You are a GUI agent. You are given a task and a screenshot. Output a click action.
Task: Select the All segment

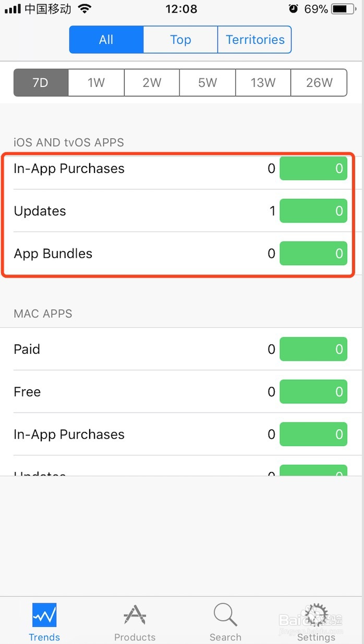pos(106,40)
